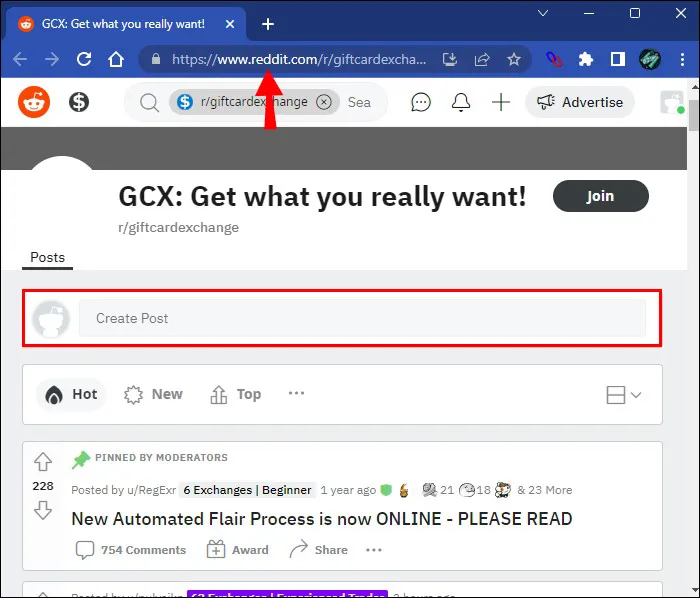Upvote the New Automated Flair Process post
This screenshot has width=700, height=598.
click(43, 462)
